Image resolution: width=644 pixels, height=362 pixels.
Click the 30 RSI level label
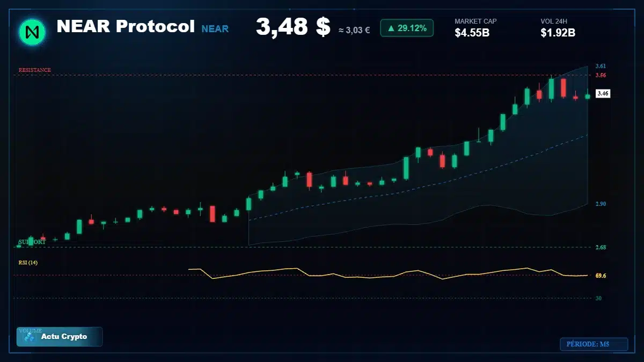(x=598, y=298)
